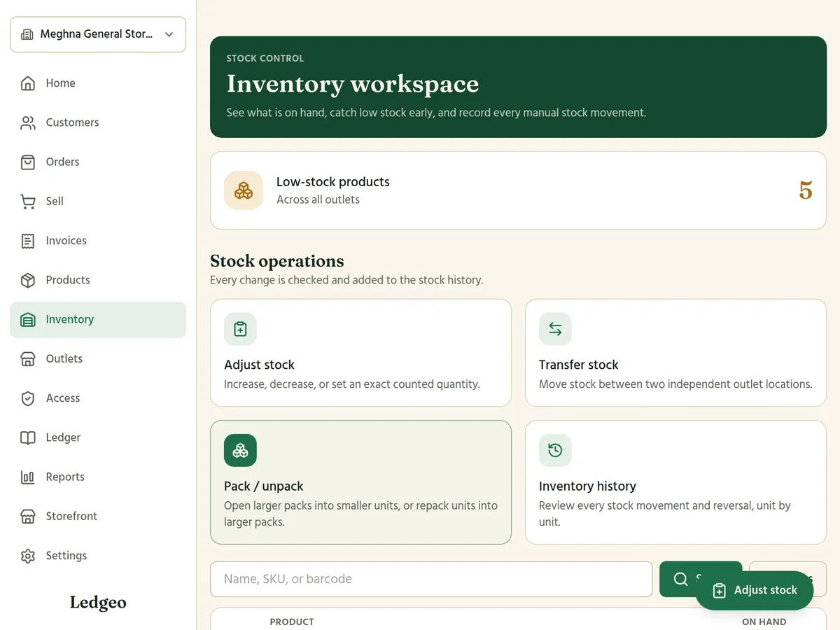Open the Ledger menu label
Image resolution: width=840 pixels, height=630 pixels.
63,437
